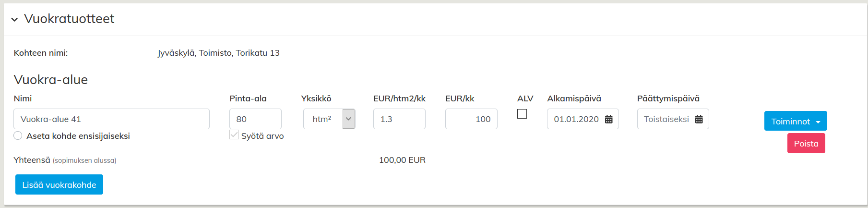Click the Lisää vuokrakohde button

pyautogui.click(x=59, y=184)
